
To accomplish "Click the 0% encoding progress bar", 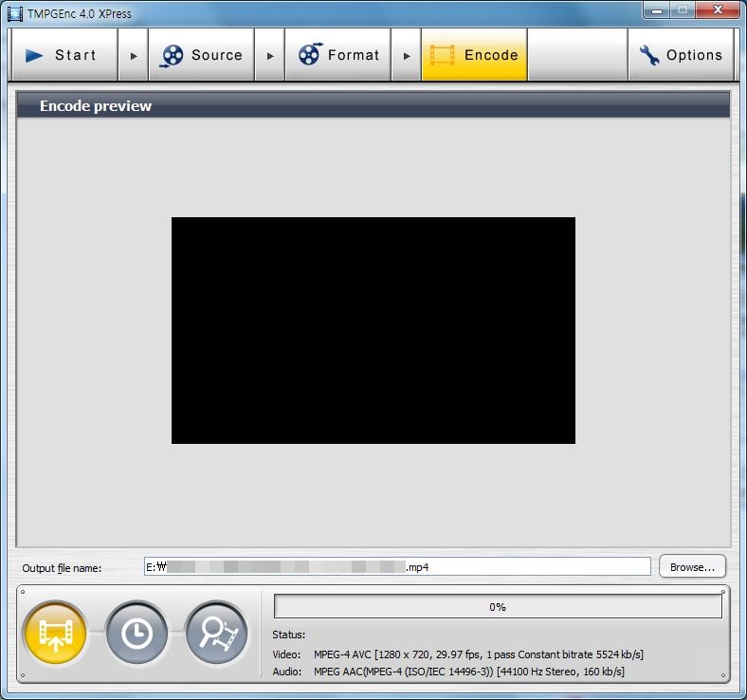I will 498,607.
